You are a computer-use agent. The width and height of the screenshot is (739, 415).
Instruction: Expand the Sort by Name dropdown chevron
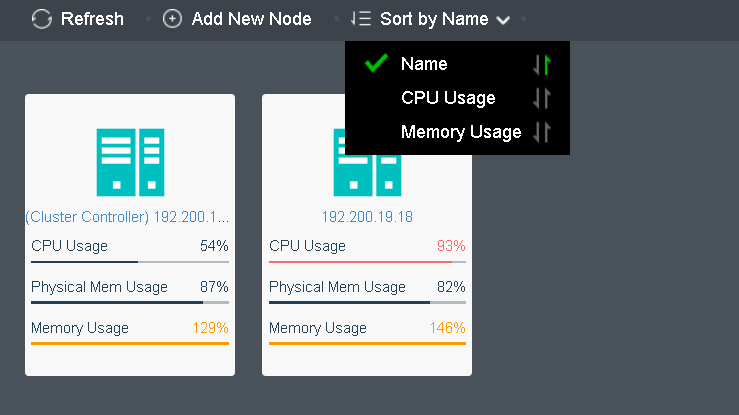(x=503, y=20)
